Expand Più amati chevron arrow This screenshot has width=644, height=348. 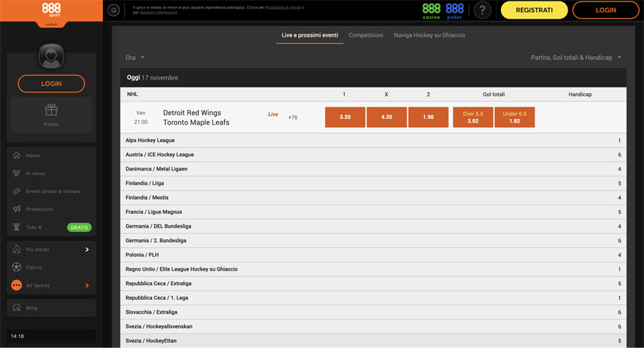[87, 249]
